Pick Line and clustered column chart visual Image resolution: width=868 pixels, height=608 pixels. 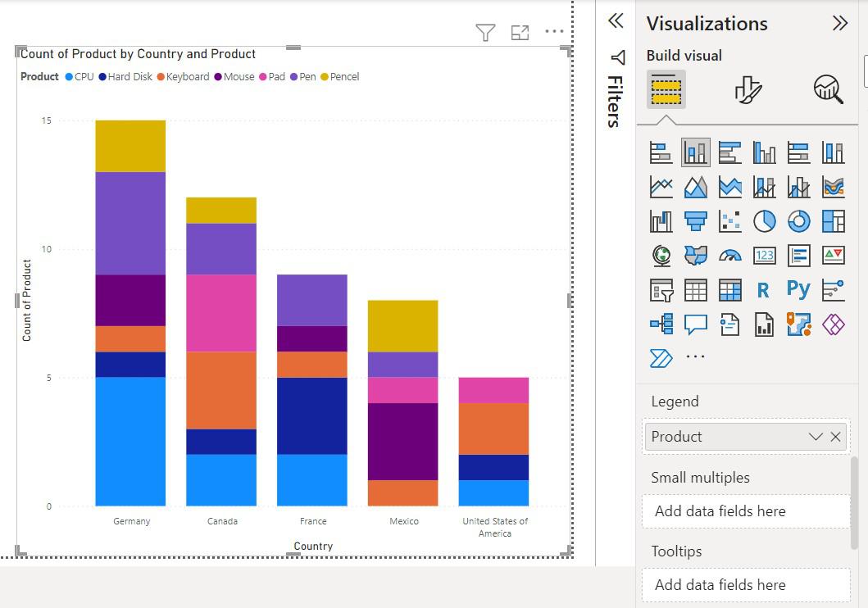(798, 187)
